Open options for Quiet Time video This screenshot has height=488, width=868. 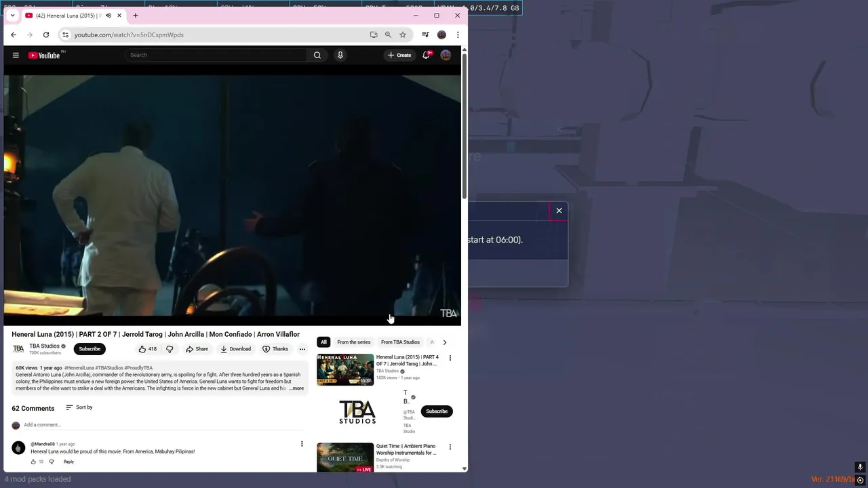450,447
